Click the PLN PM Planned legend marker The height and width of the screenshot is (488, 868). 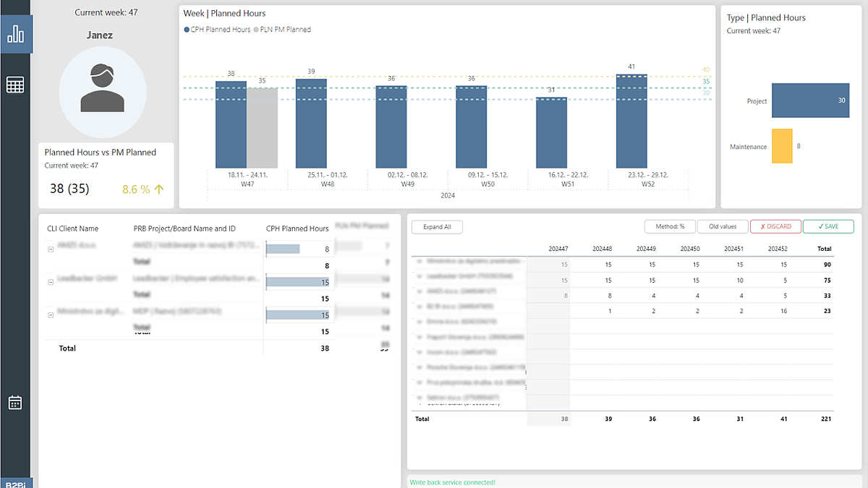[255, 30]
